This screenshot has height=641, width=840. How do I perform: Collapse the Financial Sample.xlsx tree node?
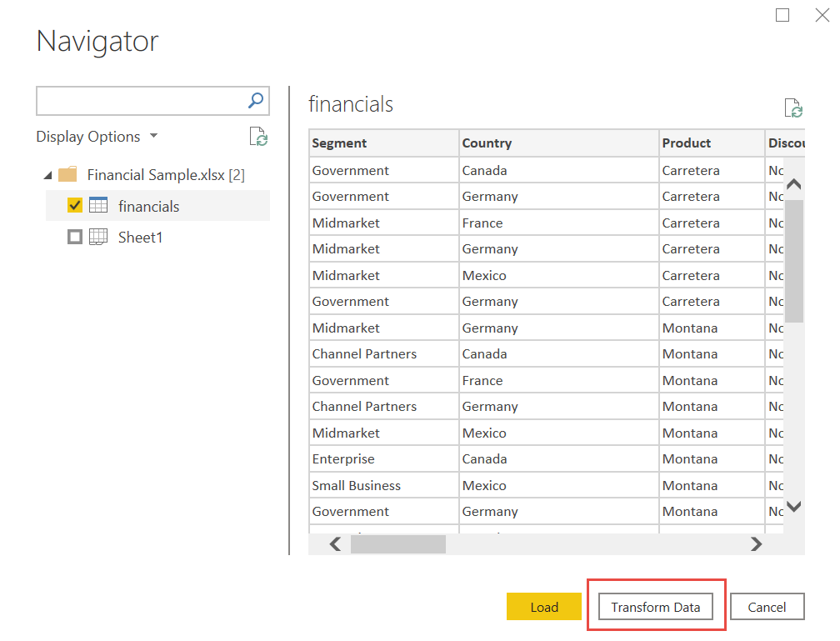[x=48, y=175]
